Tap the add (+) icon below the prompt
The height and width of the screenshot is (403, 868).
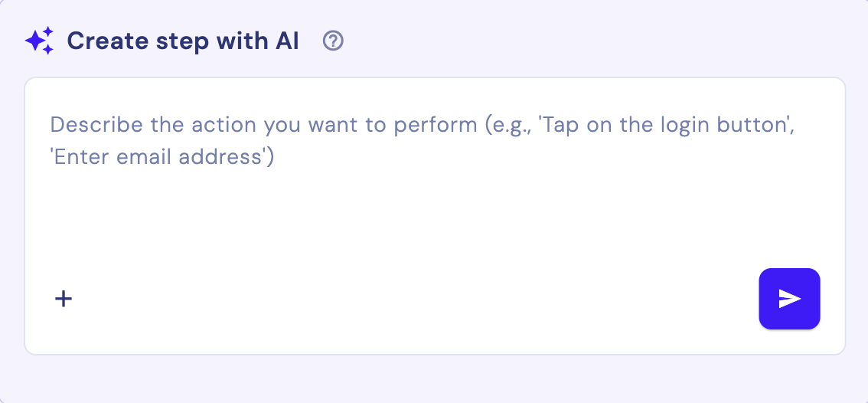click(64, 299)
